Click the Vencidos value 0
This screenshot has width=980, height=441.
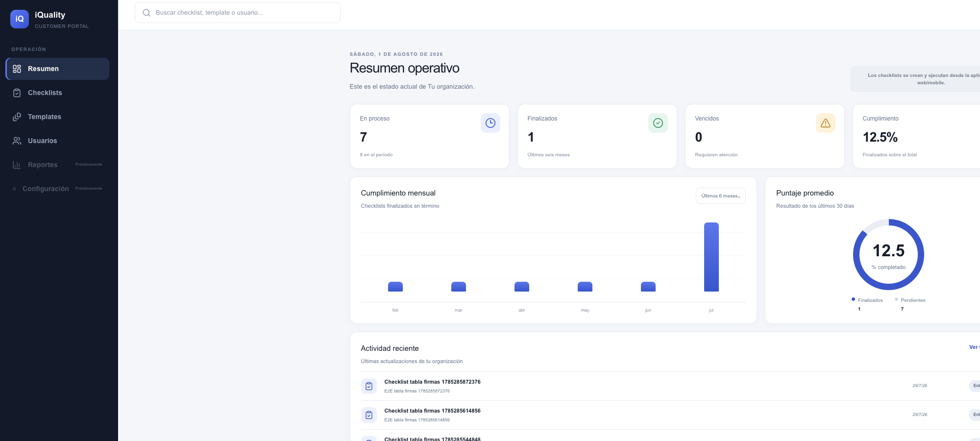pos(699,138)
